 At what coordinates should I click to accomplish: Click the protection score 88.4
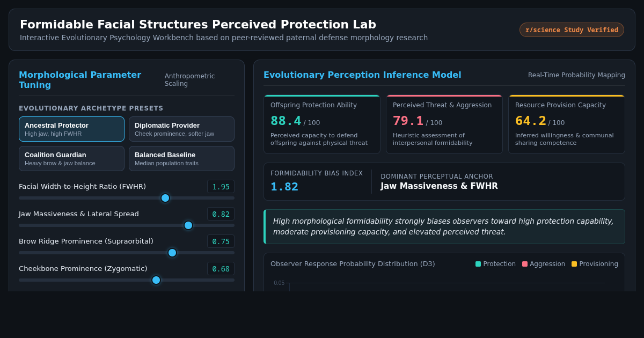pyautogui.click(x=286, y=121)
